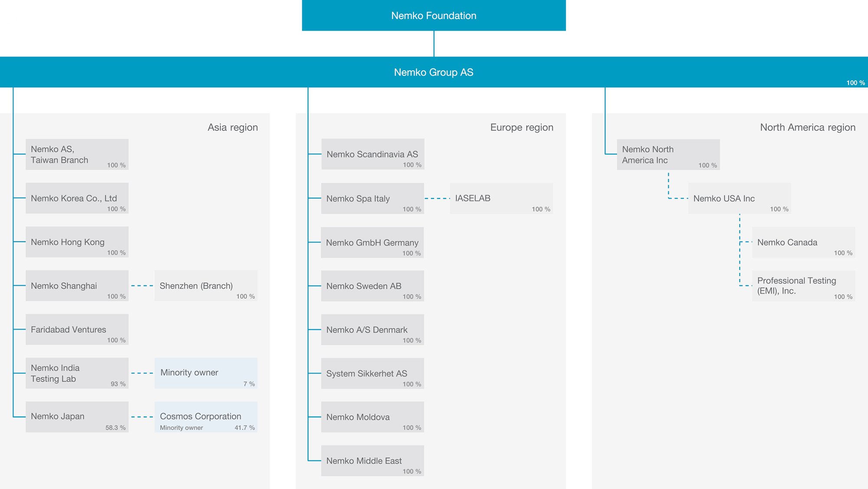This screenshot has height=489, width=868.
Task: Click the Nemko AS, Taiwan Branch box
Action: click(x=77, y=154)
